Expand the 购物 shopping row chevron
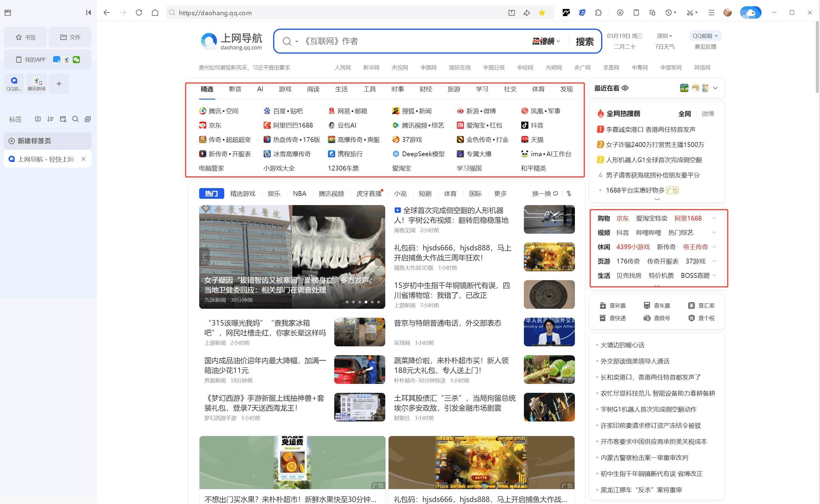Viewport: 820px width, 504px height. pyautogui.click(x=714, y=218)
